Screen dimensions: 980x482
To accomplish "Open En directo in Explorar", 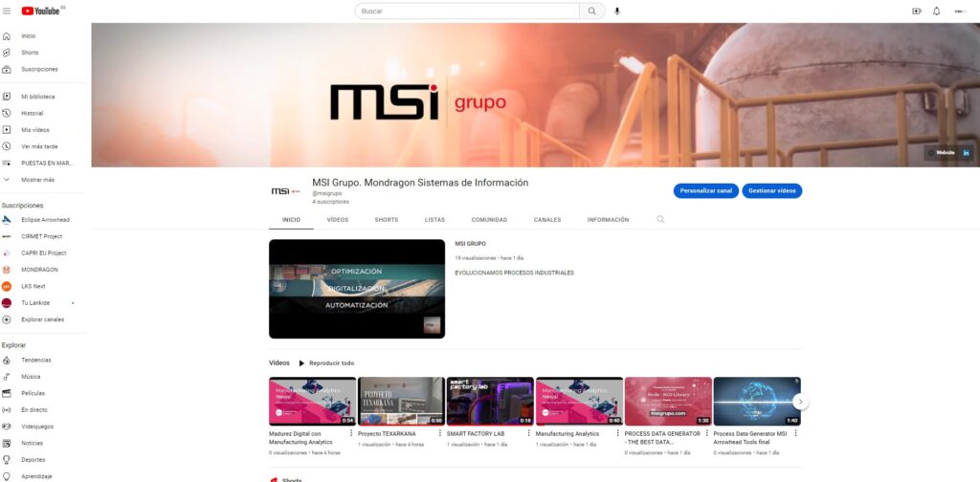I will (x=33, y=410).
